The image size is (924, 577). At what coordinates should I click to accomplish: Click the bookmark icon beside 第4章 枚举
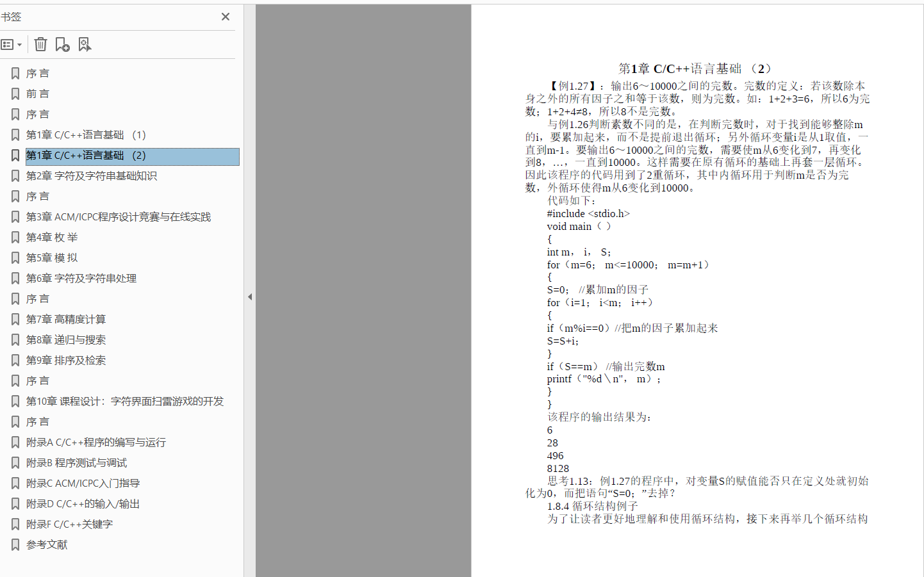(15, 237)
